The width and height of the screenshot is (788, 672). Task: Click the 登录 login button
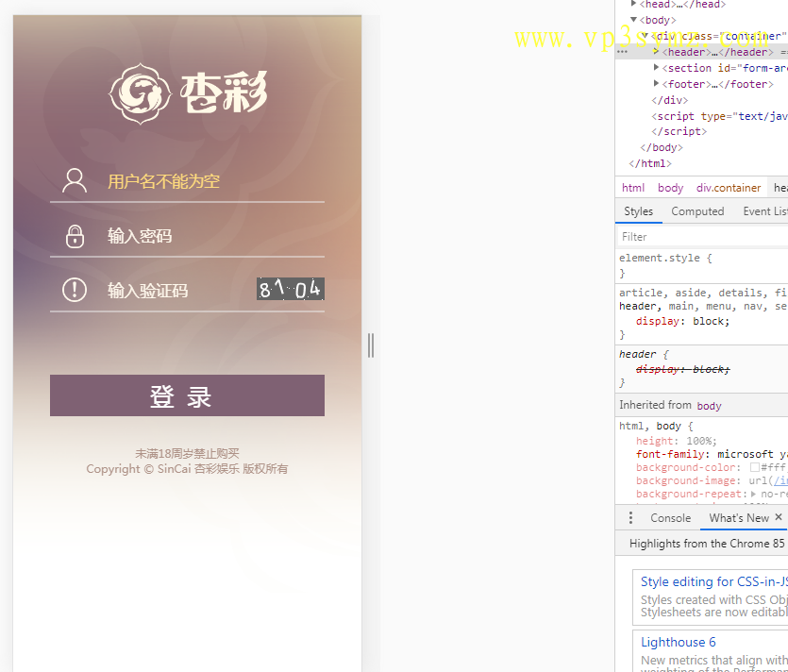(187, 395)
